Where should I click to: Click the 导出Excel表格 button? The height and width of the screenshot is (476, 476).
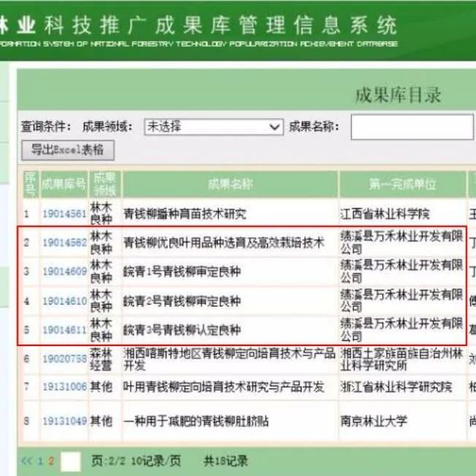[68, 150]
